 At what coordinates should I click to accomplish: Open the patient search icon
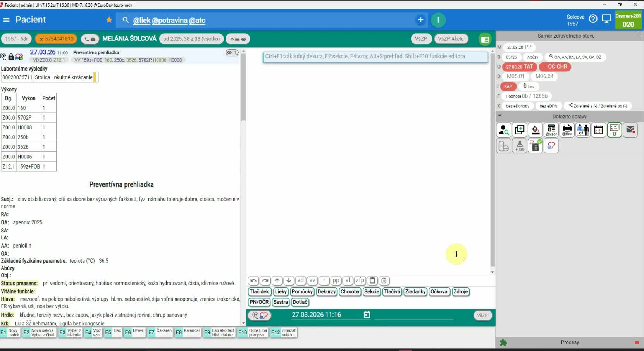pos(504,130)
